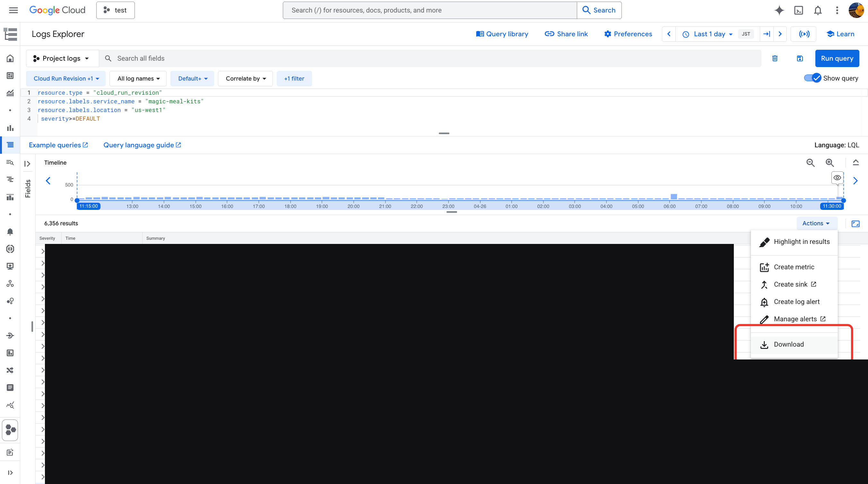Screen dimensions: 868x484
Task: Shift timeline forward with right arrow
Action: (x=855, y=181)
